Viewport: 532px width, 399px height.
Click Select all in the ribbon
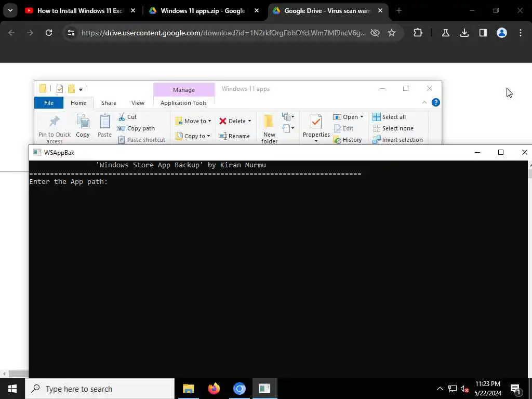tap(389, 117)
